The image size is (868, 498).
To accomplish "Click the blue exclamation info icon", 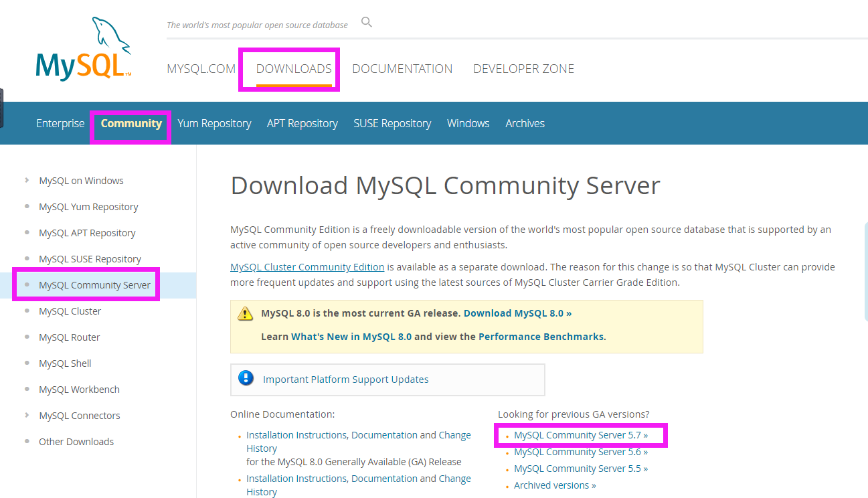I will click(246, 378).
